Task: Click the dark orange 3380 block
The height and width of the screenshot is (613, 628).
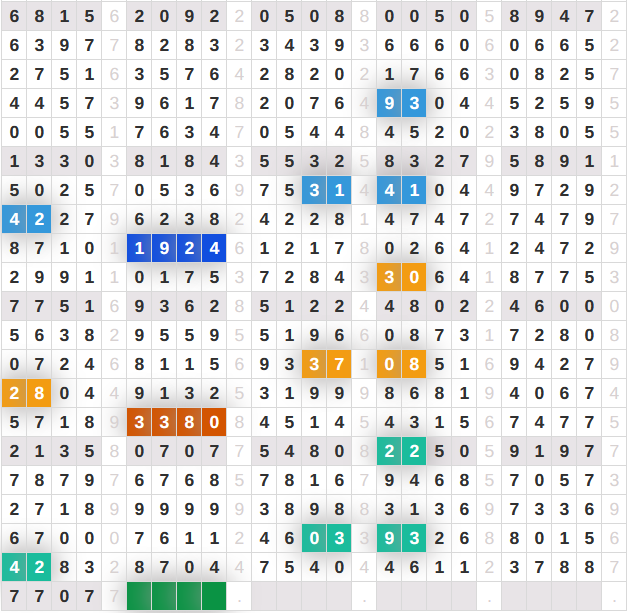Action: [176, 423]
